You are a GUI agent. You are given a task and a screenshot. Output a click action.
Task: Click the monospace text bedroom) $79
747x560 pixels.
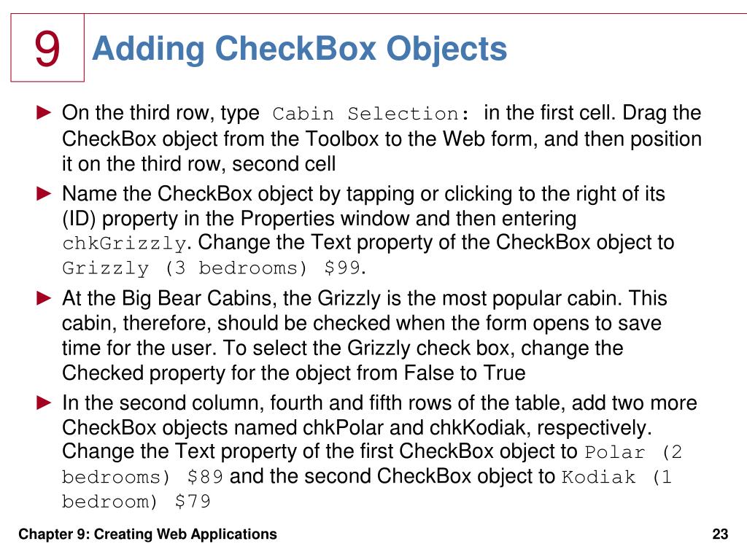136,502
